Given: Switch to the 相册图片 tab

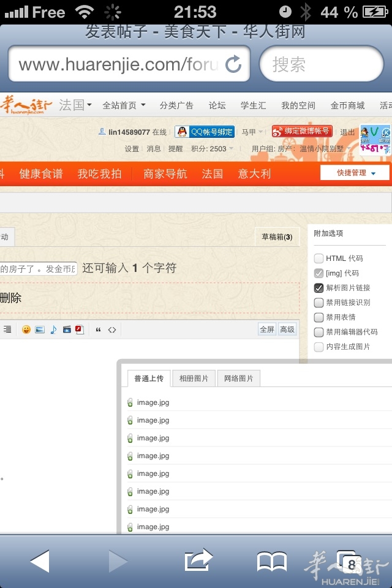Looking at the screenshot, I should point(194,379).
